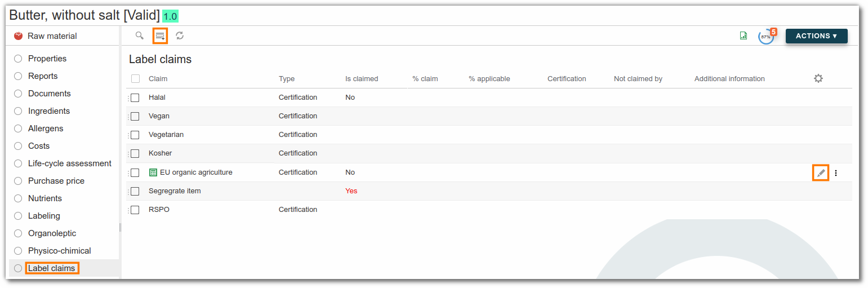Open the ACTIONS dropdown menu
The width and height of the screenshot is (868, 288).
[816, 36]
